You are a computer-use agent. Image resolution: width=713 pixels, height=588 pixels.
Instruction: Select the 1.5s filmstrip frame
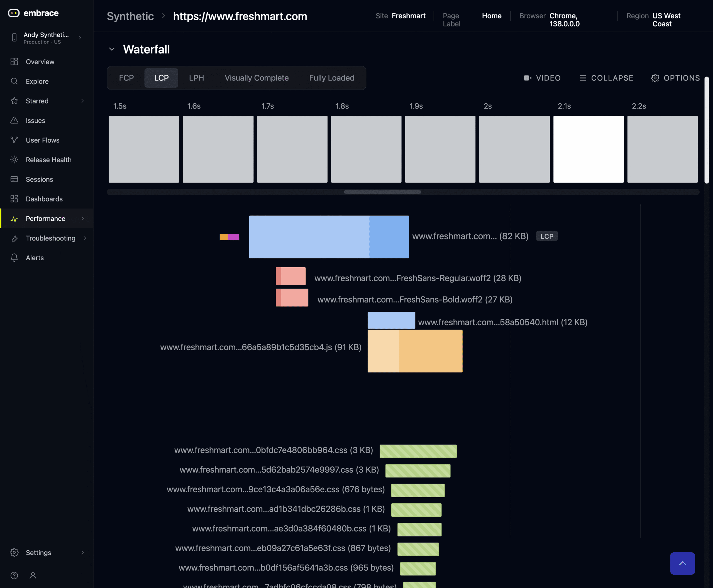point(144,149)
